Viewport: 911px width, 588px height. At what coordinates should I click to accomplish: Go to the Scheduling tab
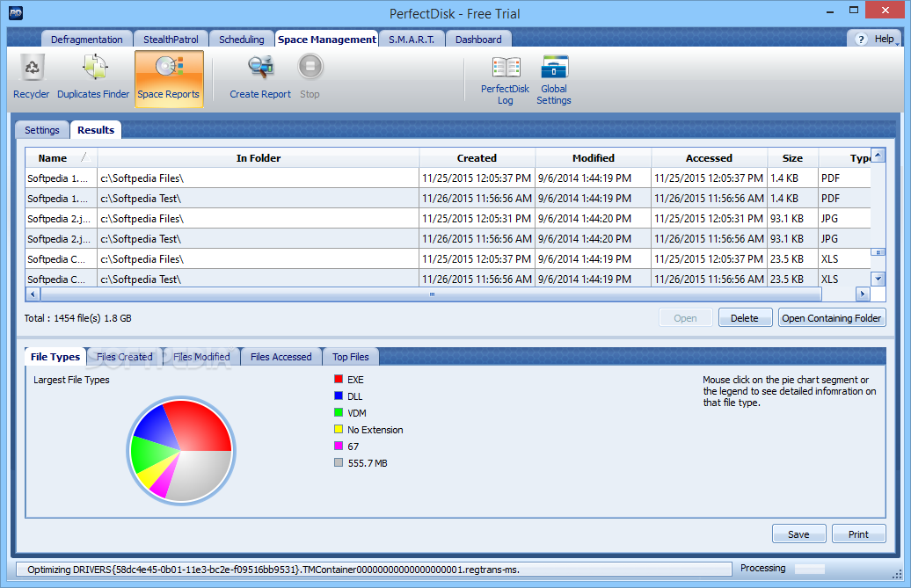pos(241,40)
